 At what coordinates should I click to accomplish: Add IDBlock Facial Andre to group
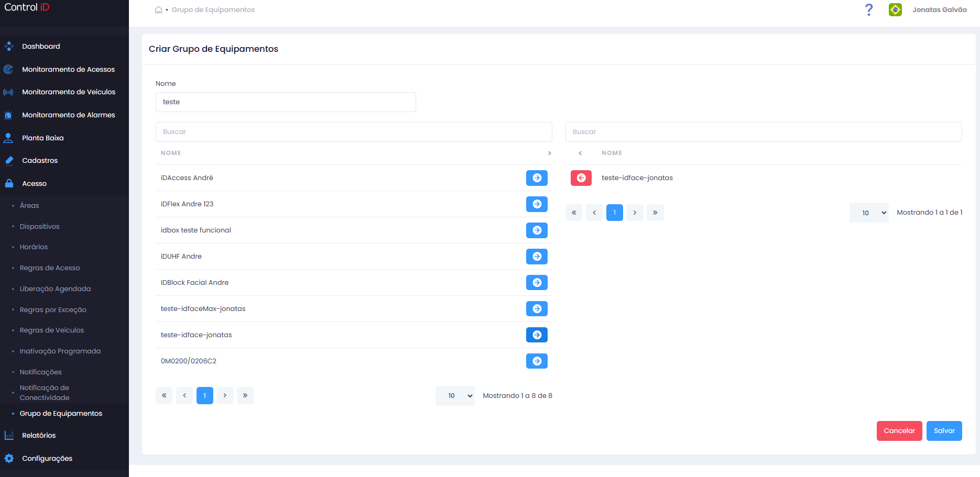537,283
